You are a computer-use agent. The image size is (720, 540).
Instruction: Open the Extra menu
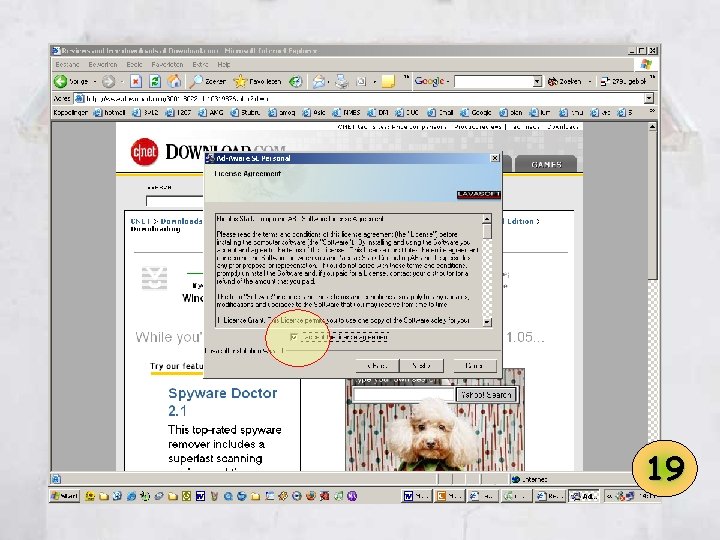point(200,65)
